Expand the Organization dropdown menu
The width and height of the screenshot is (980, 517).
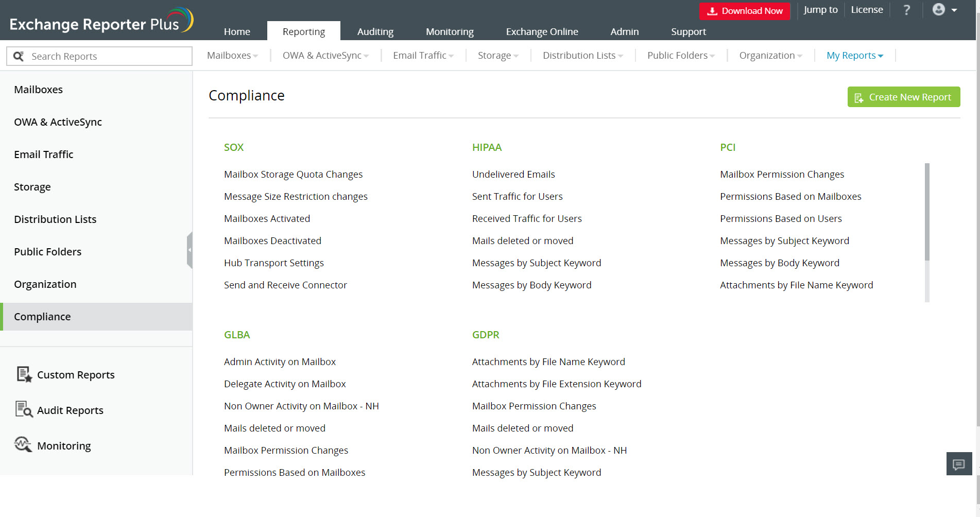[x=771, y=55]
